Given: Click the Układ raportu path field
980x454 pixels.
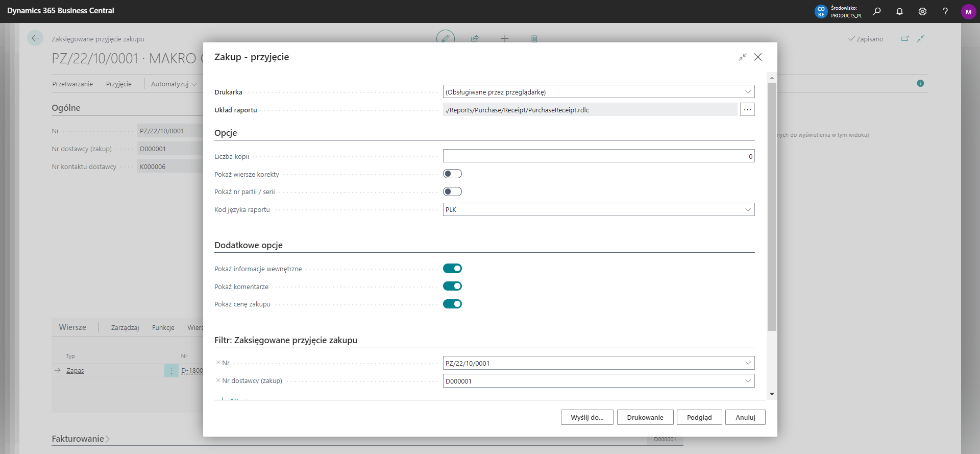Looking at the screenshot, I should pyautogui.click(x=590, y=109).
